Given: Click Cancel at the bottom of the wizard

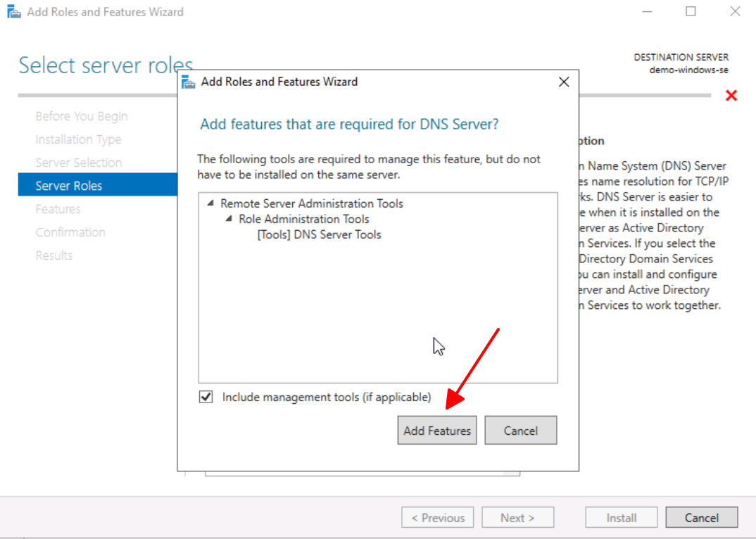Looking at the screenshot, I should point(701,518).
